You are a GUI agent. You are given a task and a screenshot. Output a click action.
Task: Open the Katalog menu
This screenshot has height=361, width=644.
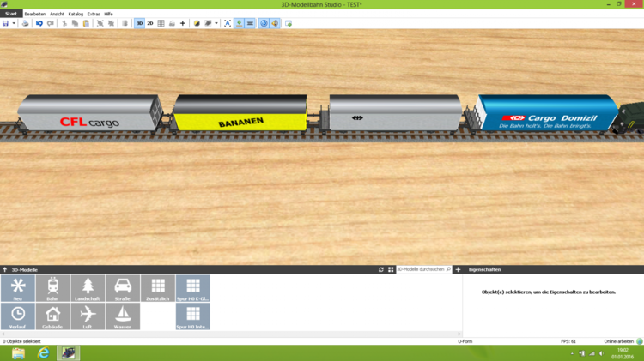pyautogui.click(x=76, y=14)
